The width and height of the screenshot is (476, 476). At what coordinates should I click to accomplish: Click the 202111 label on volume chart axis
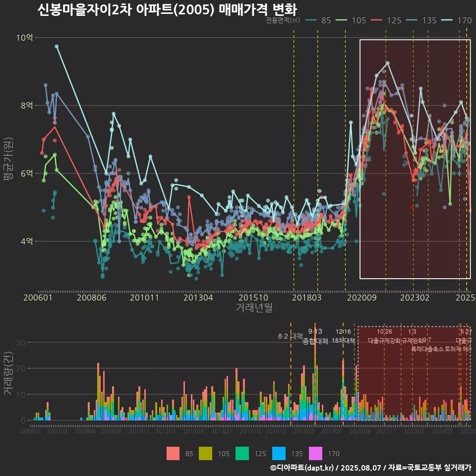click(x=386, y=431)
